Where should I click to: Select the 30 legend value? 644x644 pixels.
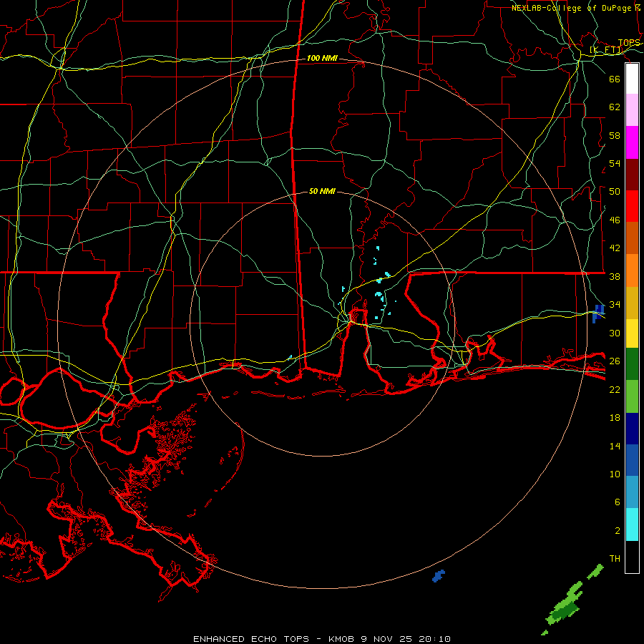pyautogui.click(x=615, y=333)
